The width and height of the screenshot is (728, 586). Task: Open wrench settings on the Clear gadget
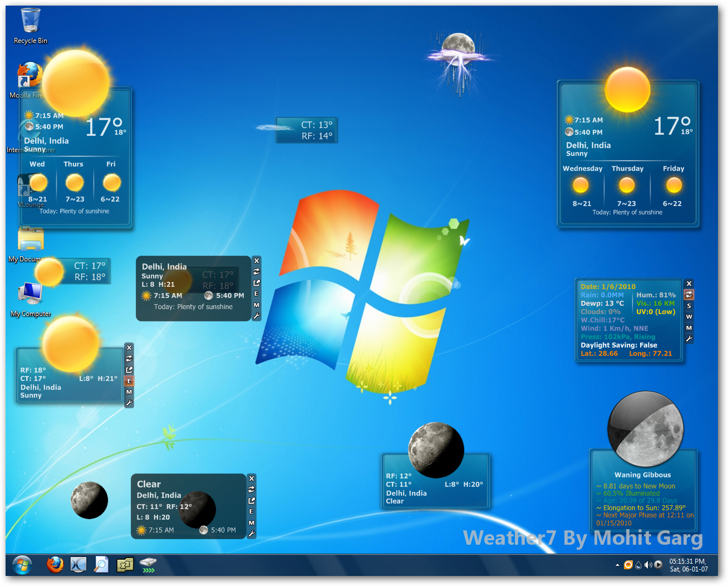point(252,534)
